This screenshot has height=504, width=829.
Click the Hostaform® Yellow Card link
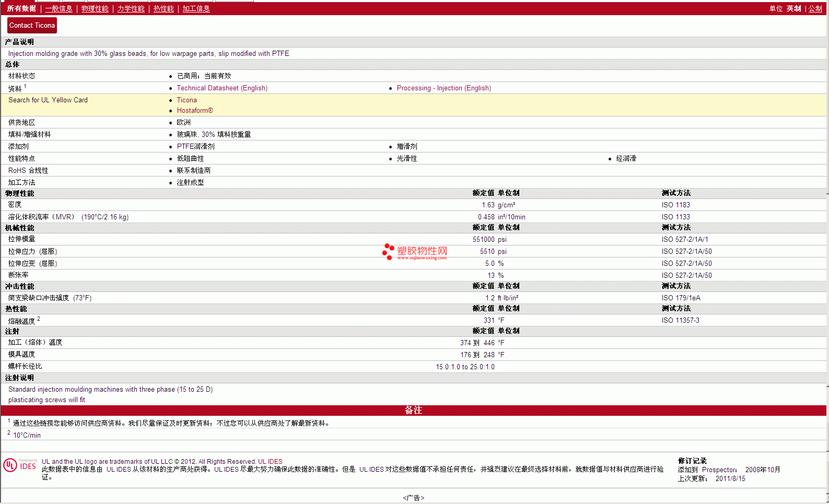[x=195, y=110]
